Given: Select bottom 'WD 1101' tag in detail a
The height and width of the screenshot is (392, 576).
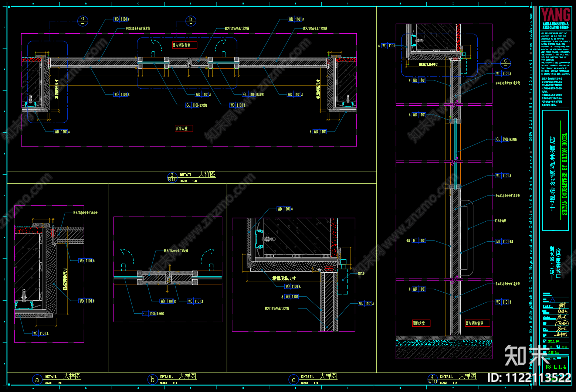Looking at the screenshot, I should 40,333.
